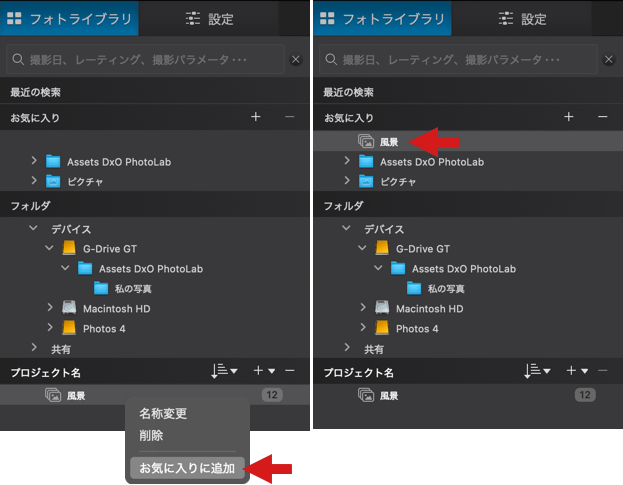Click 12 count badge in left panel

[x=272, y=395]
